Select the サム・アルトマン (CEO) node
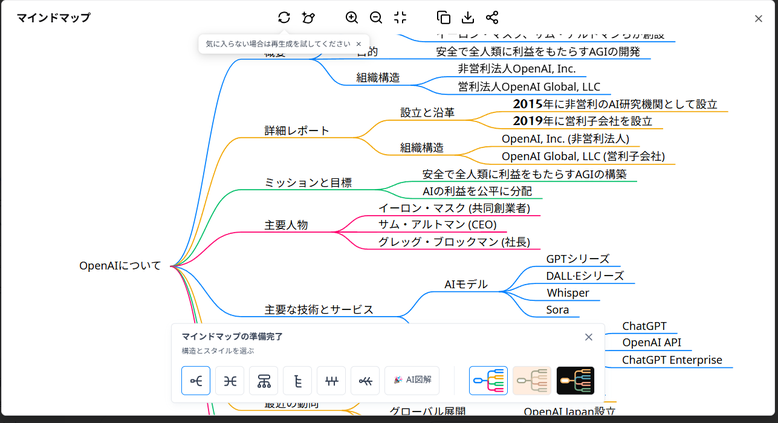The width and height of the screenshot is (778, 423). pyautogui.click(x=437, y=225)
